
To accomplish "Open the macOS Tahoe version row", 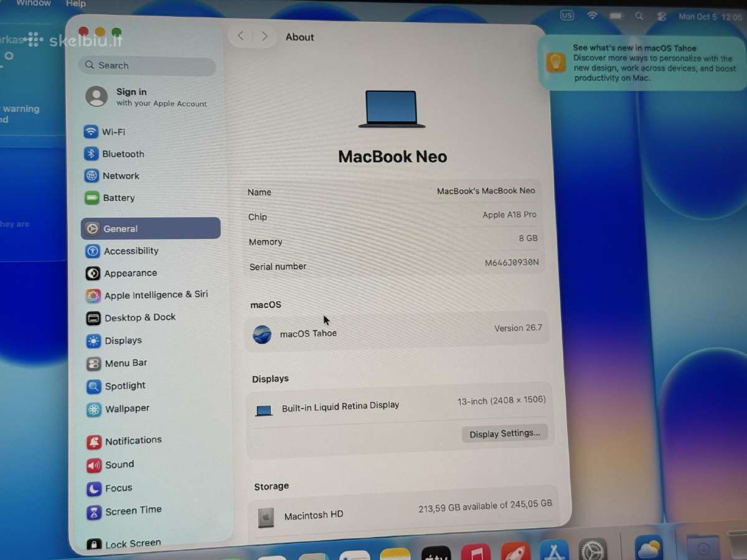I will coord(397,331).
